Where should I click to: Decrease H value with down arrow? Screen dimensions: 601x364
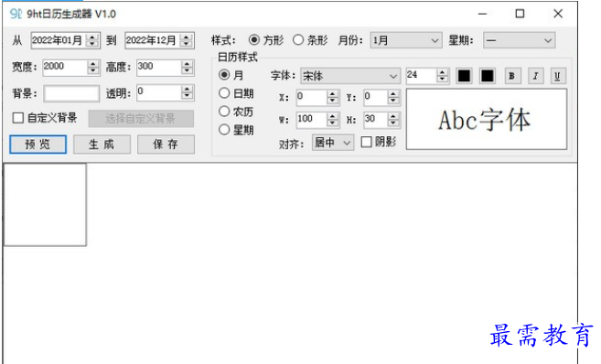tap(393, 123)
